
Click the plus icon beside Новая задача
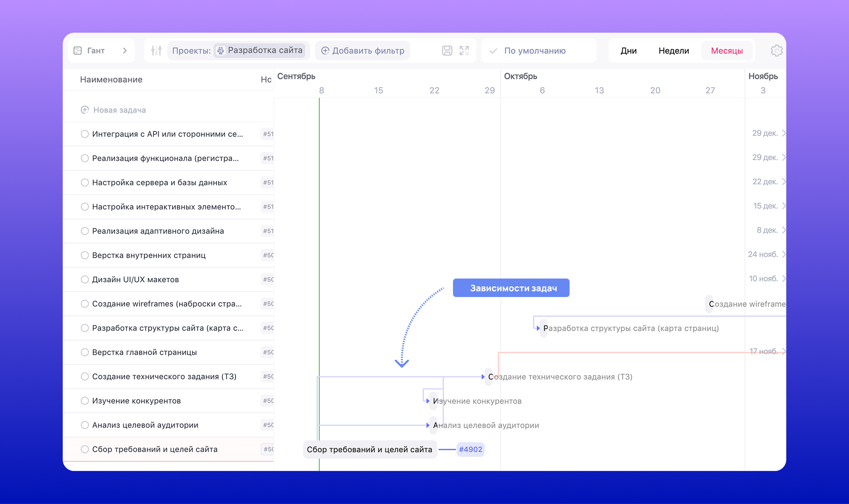click(x=85, y=110)
